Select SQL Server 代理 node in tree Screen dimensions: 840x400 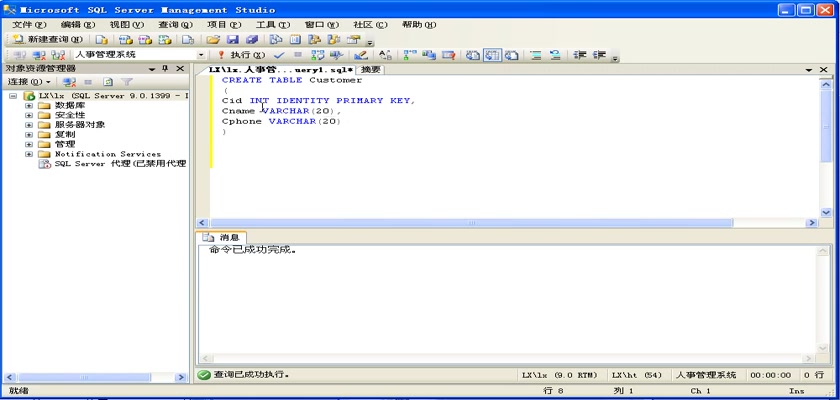[x=112, y=163]
